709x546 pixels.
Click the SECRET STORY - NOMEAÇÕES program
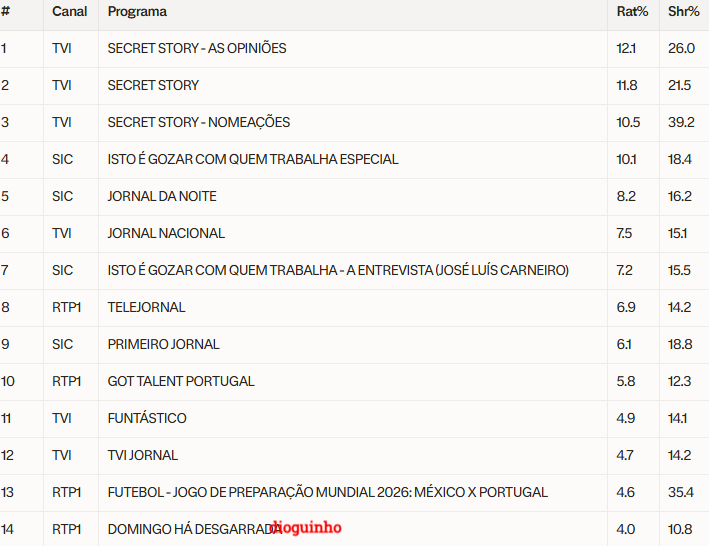pyautogui.click(x=199, y=122)
